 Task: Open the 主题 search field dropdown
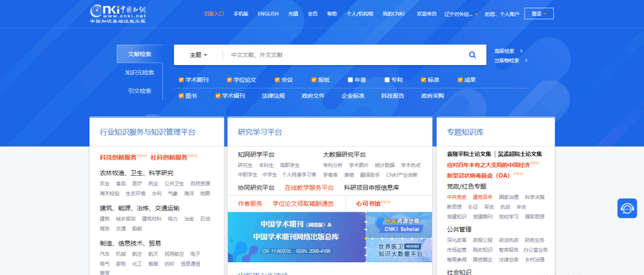(198, 55)
